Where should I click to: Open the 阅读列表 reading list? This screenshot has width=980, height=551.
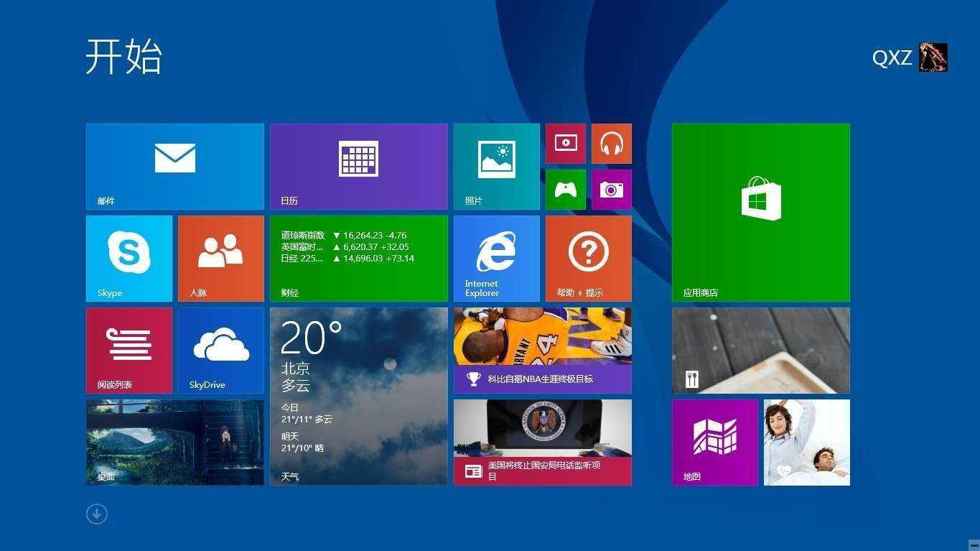coord(129,350)
